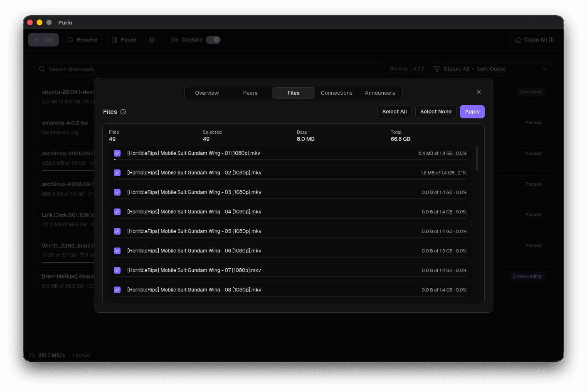The width and height of the screenshot is (587, 392).
Task: Uncheck Gundam Wing - 03 file checkbox
Action: pos(117,192)
